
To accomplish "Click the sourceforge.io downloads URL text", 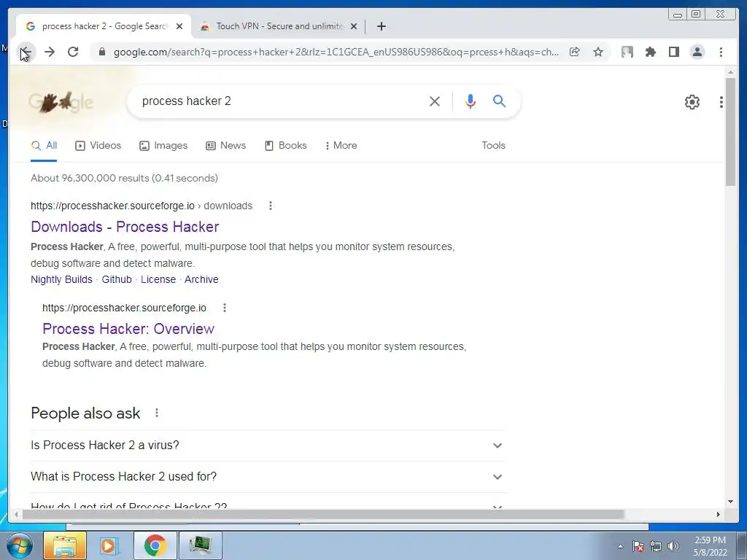I will point(142,206).
